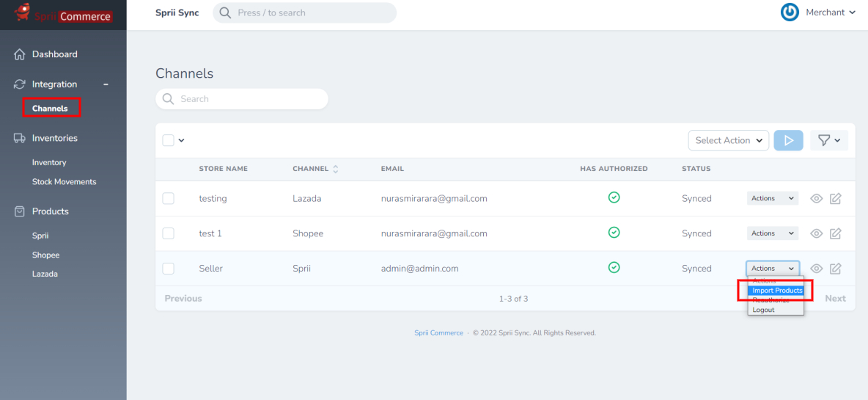The height and width of the screenshot is (400, 868).
Task: Click the Sprii Commerce logo
Action: [63, 13]
